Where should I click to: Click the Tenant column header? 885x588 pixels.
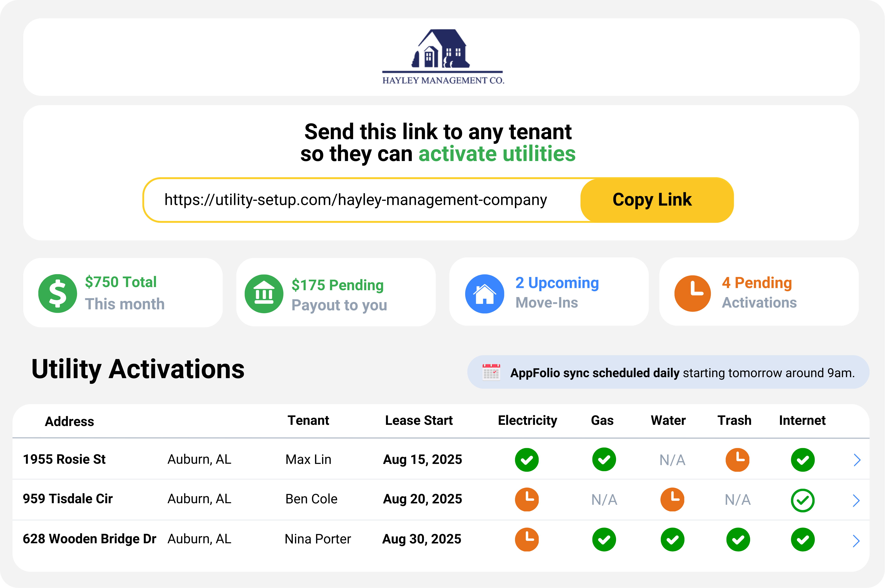tap(308, 420)
